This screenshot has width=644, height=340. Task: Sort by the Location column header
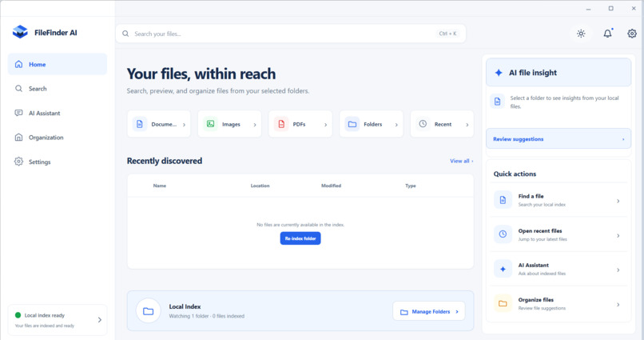(260, 186)
